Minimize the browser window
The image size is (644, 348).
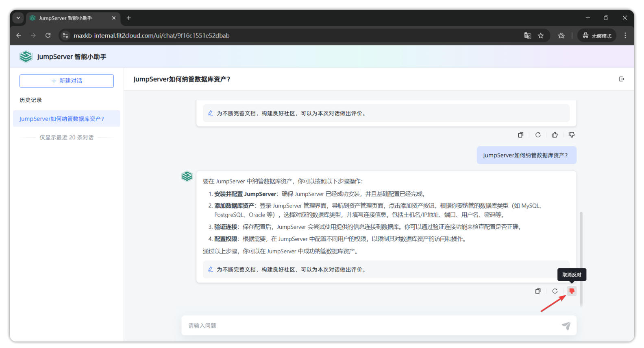click(587, 18)
